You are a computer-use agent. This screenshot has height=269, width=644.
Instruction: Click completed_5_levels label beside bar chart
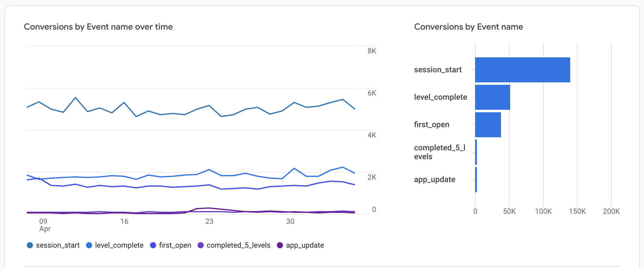coord(440,152)
